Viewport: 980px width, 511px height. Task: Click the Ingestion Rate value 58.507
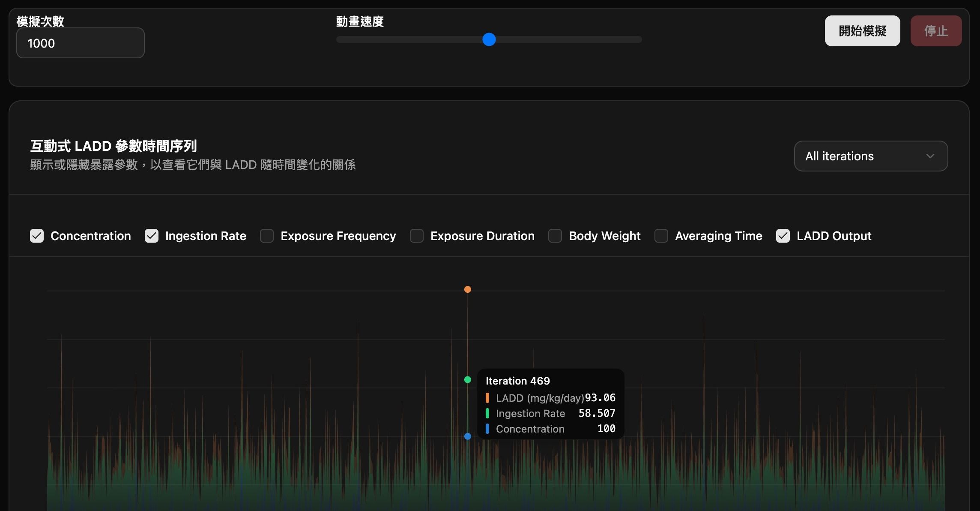(597, 413)
